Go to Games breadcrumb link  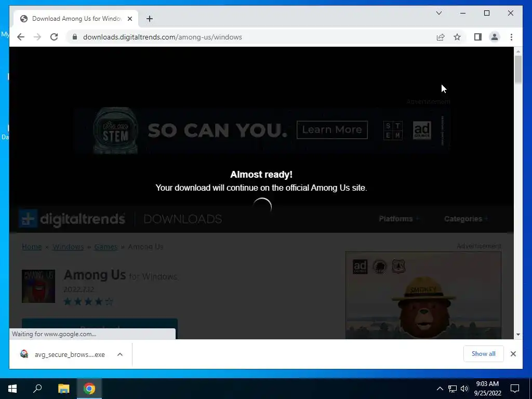tap(106, 247)
